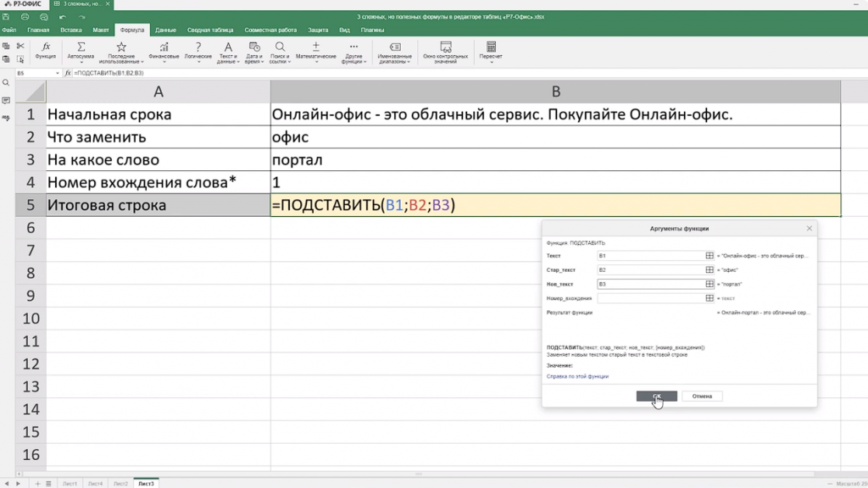Open the Логические functions list
868x488 pixels.
pos(198,52)
